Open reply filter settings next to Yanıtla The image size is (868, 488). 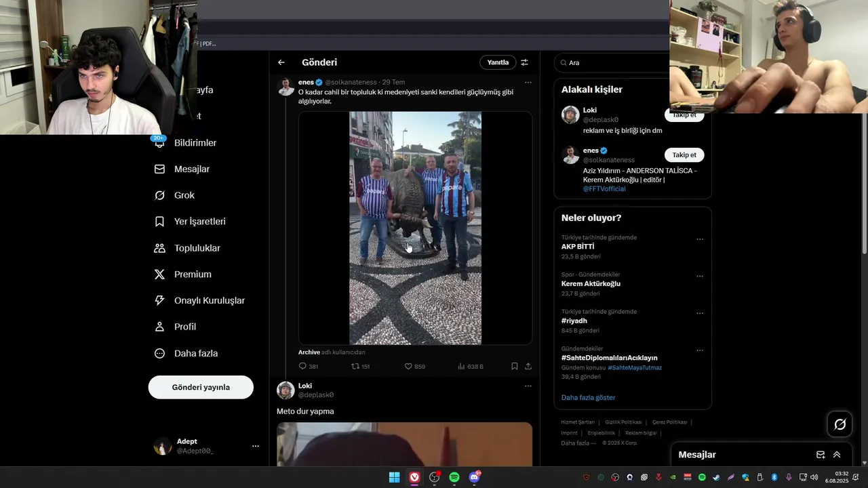click(x=524, y=62)
